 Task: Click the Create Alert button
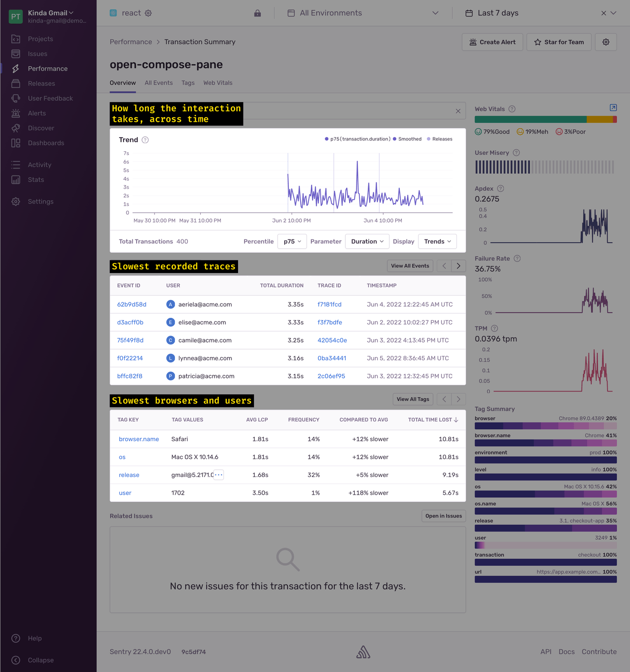pos(492,42)
